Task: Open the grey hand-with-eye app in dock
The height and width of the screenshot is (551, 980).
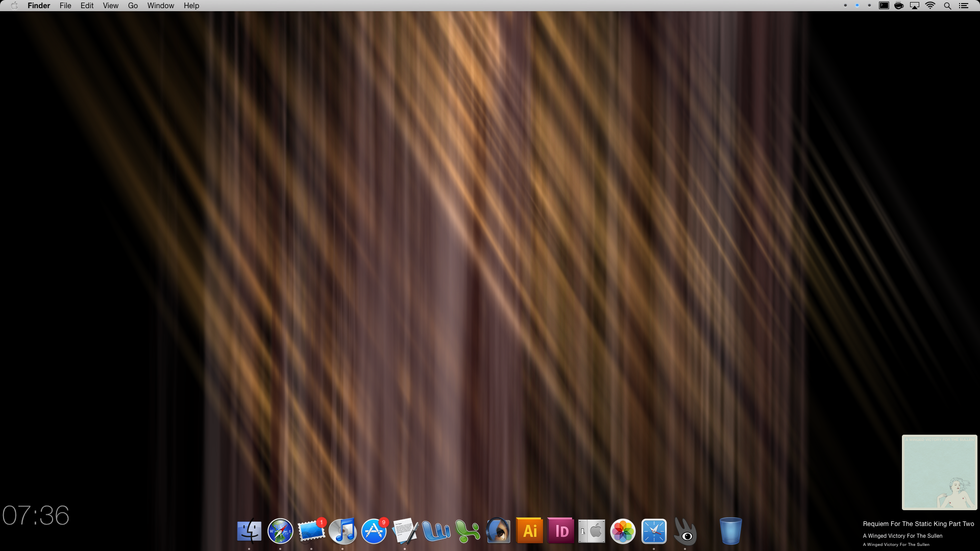Action: tap(685, 531)
